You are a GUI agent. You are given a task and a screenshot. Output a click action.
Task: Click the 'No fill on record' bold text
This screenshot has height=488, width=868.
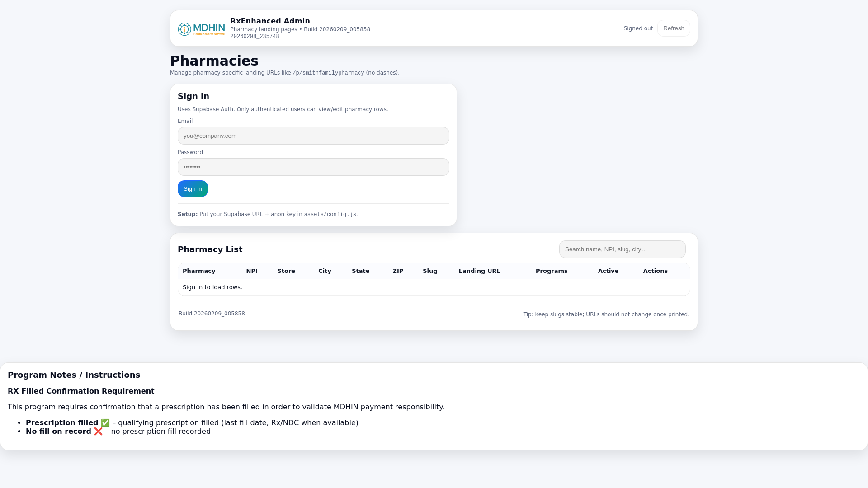[x=58, y=432]
